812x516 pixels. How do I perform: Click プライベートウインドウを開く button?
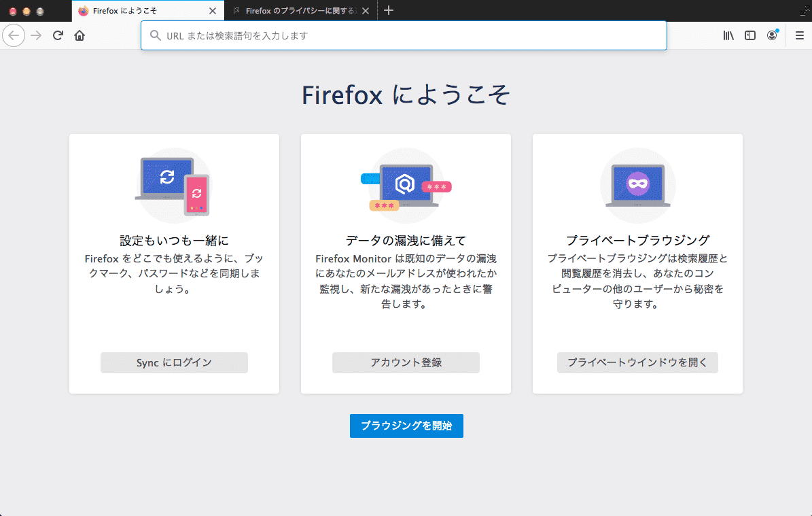(x=637, y=362)
